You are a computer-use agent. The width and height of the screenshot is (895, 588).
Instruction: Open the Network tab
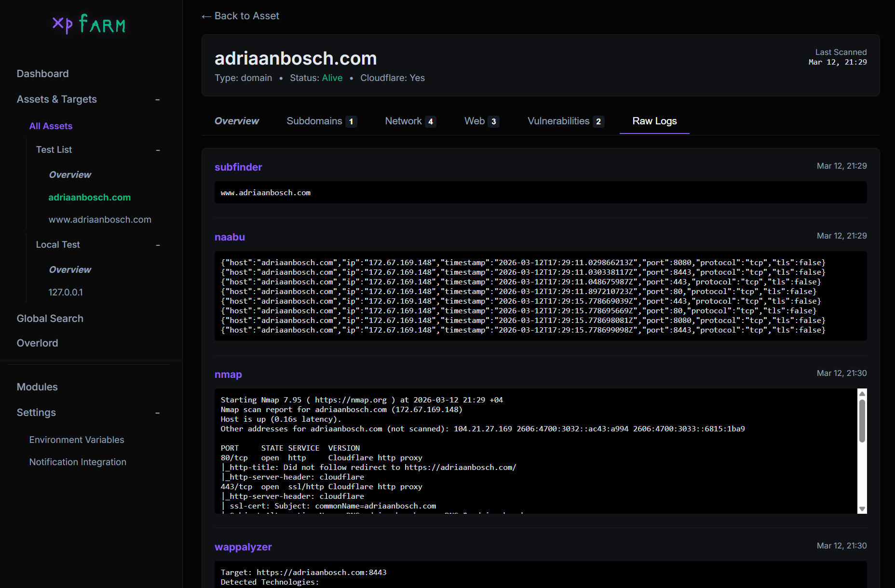410,121
